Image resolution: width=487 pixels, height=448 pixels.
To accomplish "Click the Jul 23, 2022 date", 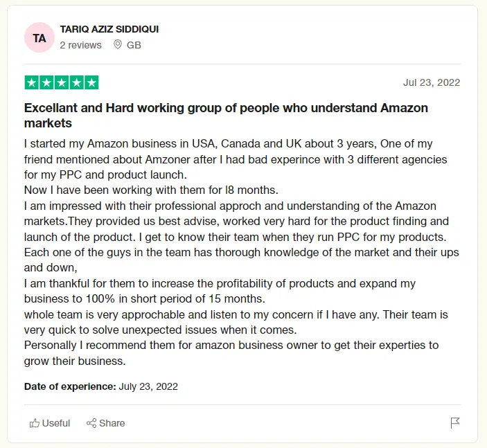I will coord(432,82).
